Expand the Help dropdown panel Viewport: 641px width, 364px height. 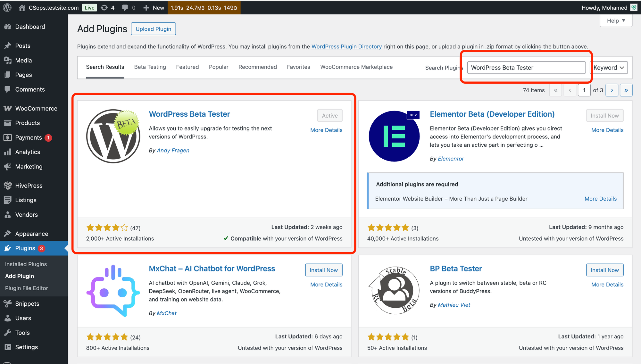[616, 21]
